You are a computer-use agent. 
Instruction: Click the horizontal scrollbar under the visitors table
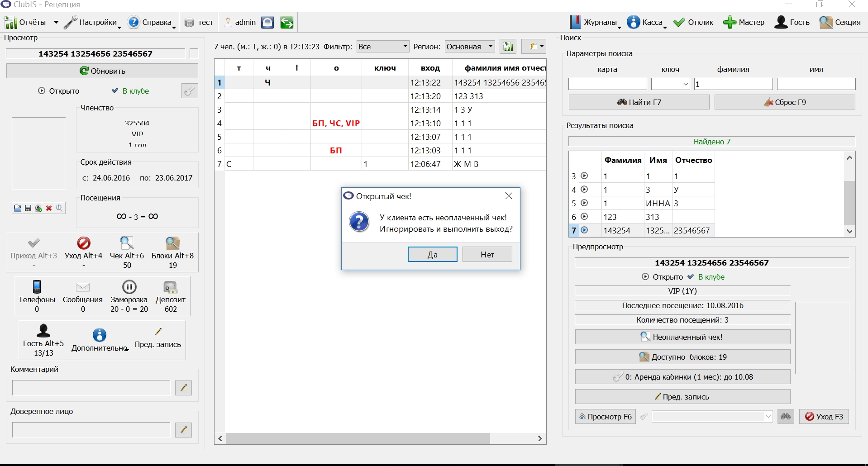[380, 438]
